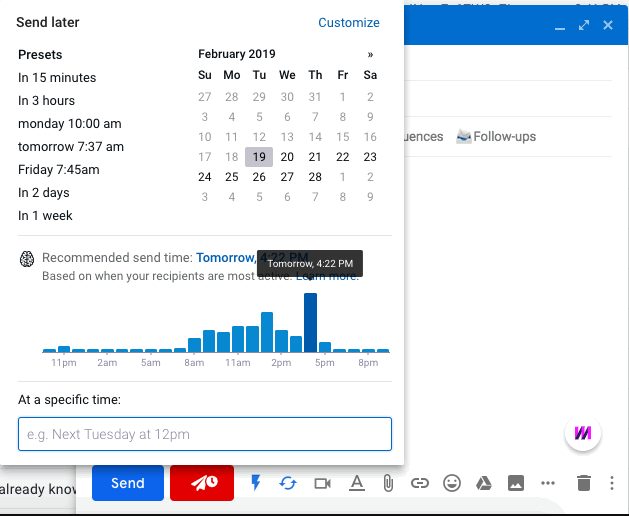Open the vertical three-dot options menu

[611, 483]
